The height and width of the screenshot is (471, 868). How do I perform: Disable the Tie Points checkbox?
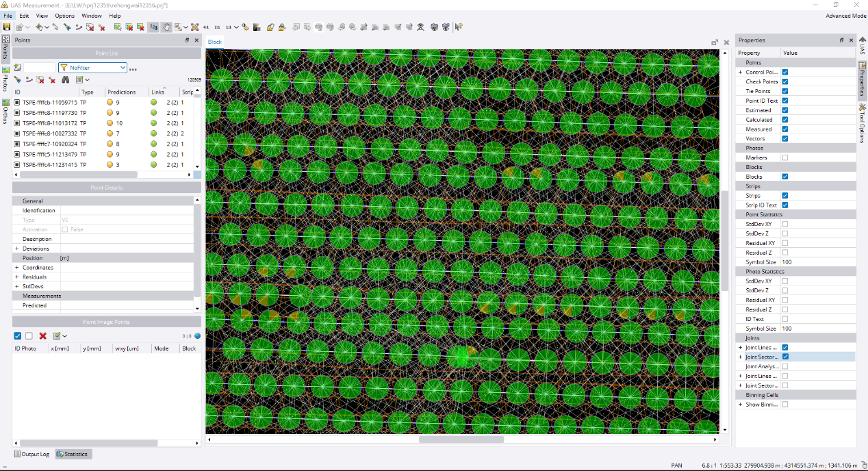pyautogui.click(x=784, y=91)
